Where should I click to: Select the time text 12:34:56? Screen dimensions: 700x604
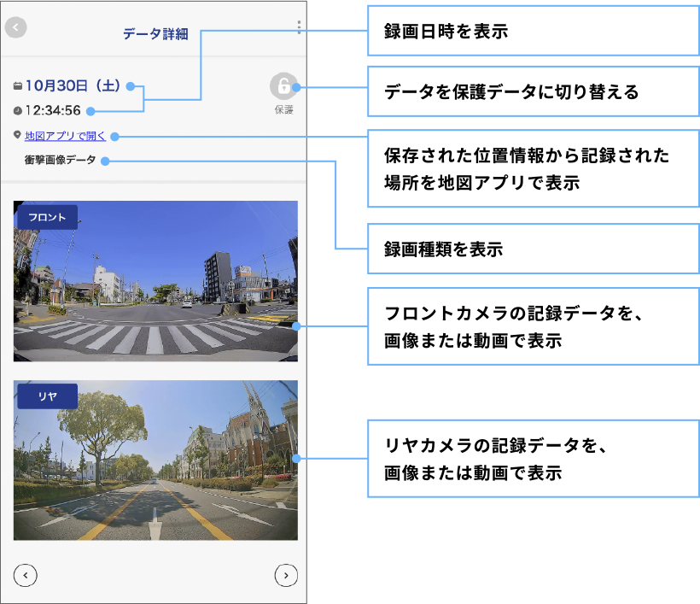coord(53,110)
